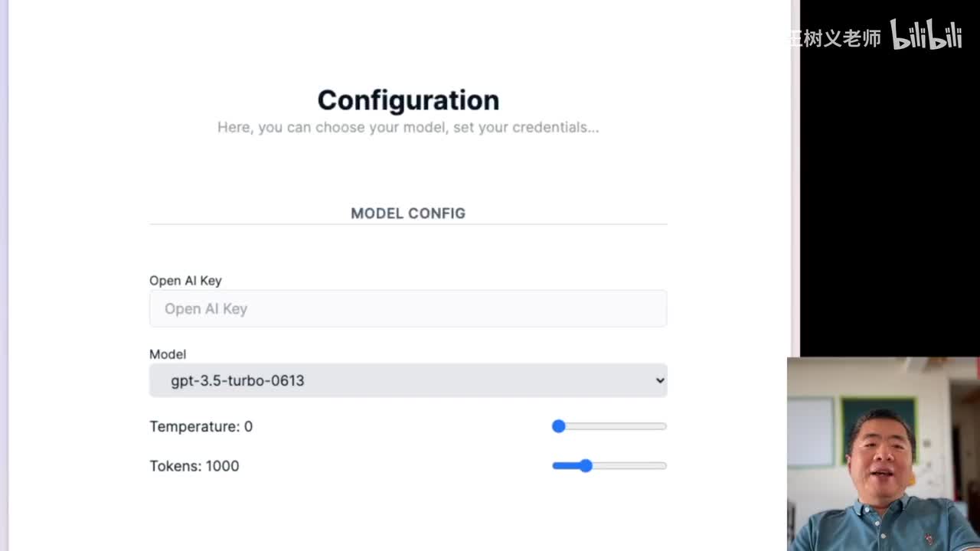Click the Open AI Key input field
The height and width of the screenshot is (551, 980).
tap(408, 308)
